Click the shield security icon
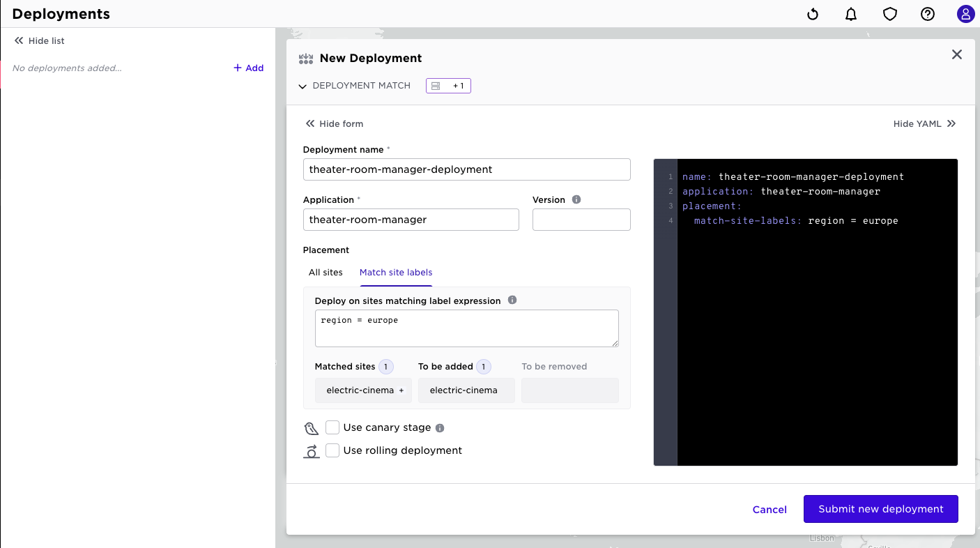The height and width of the screenshot is (548, 980). tap(890, 14)
